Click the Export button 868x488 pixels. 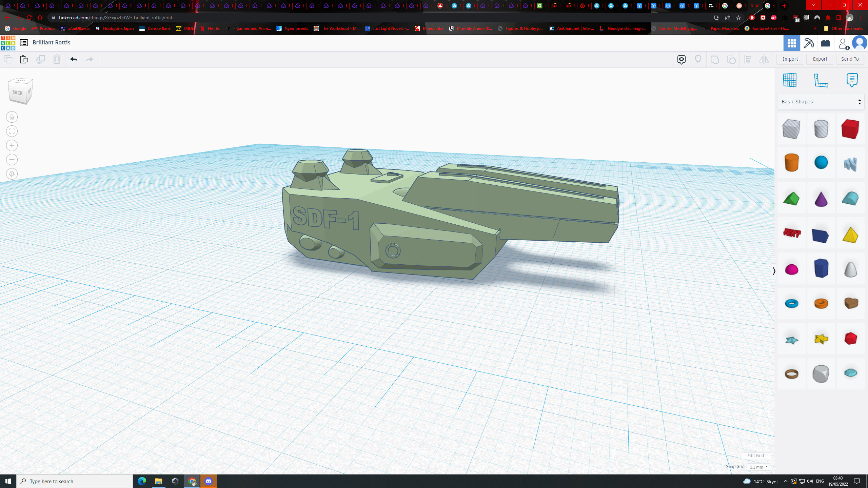[820, 59]
